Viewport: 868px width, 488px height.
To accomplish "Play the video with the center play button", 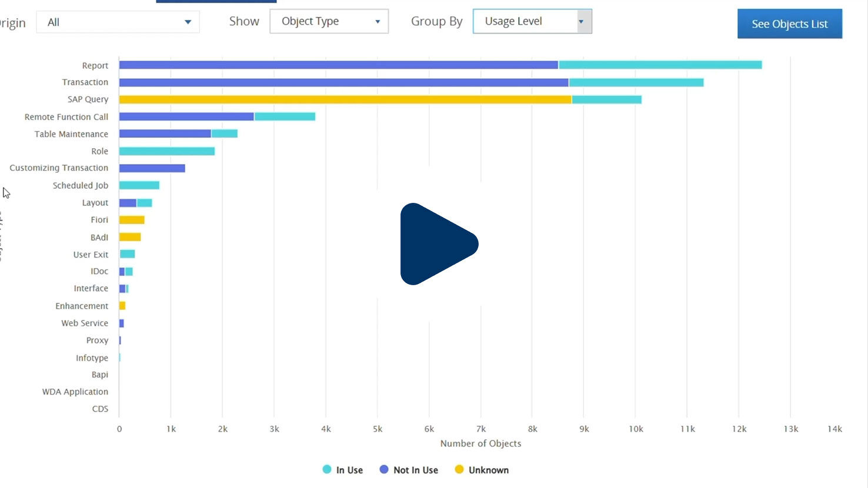I will [x=439, y=244].
